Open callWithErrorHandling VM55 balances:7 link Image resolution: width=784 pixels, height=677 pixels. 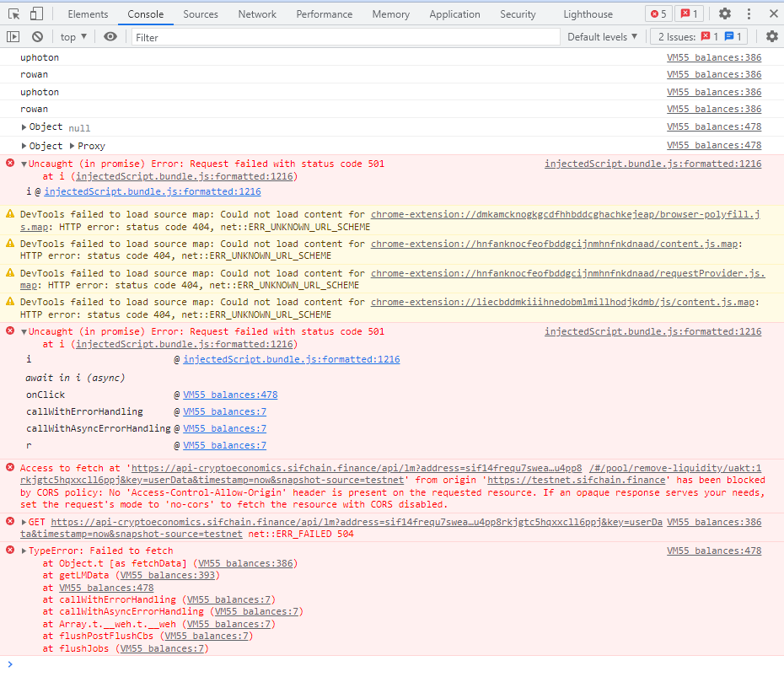(x=224, y=411)
